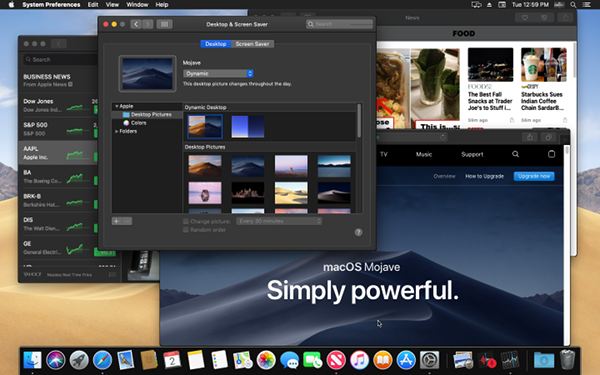
Task: Open Notification Center icon in menu bar
Action: click(586, 5)
